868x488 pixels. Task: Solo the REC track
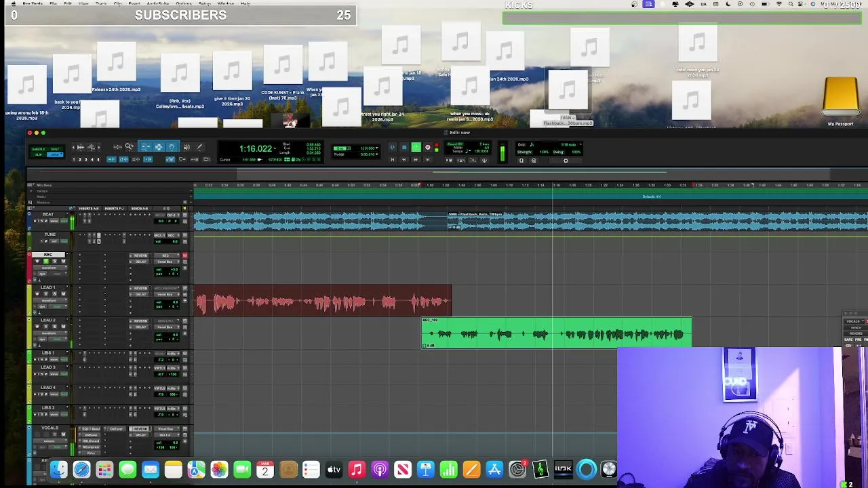tap(54, 262)
